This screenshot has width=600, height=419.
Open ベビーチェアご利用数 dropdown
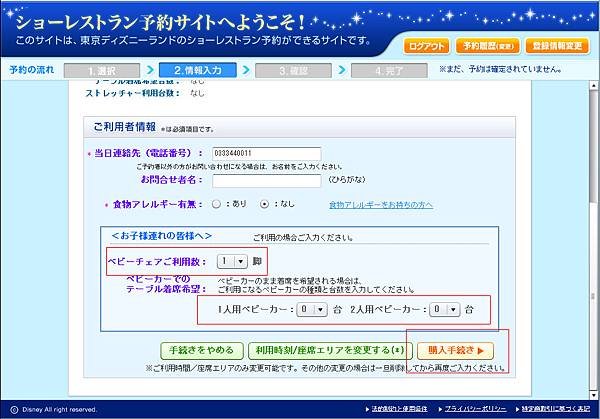[x=232, y=261]
